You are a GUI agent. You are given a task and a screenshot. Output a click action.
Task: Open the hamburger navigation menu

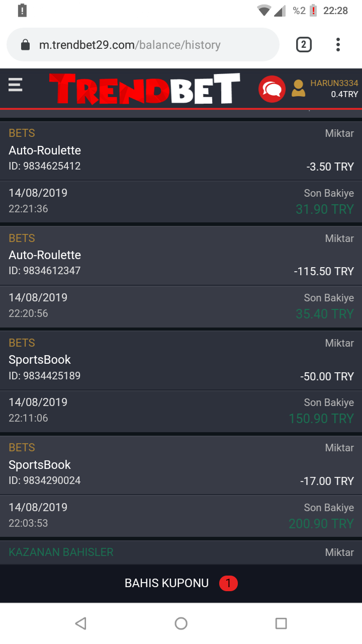[16, 85]
